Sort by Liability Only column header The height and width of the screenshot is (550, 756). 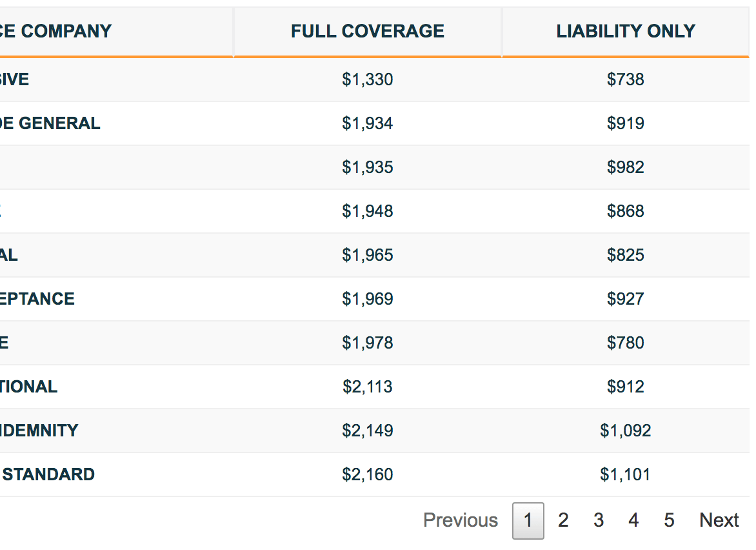[x=625, y=32]
